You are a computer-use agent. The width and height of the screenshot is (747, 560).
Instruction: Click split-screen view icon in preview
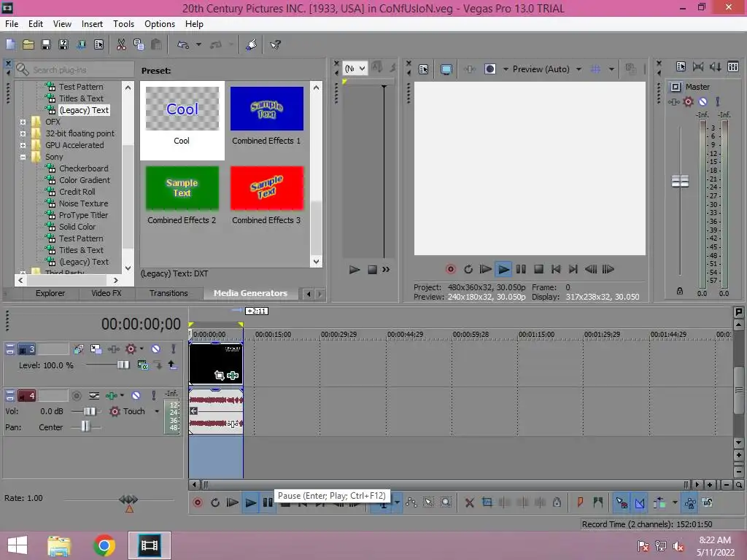coord(489,69)
